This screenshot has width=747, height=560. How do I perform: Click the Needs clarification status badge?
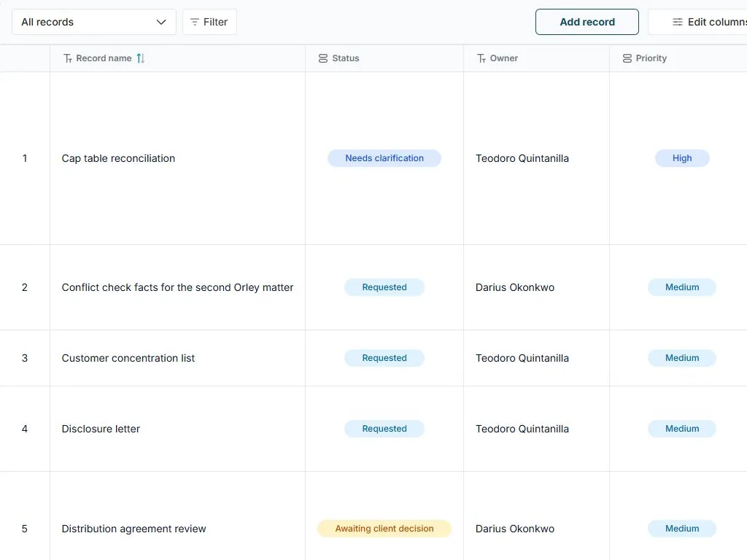[x=384, y=158]
